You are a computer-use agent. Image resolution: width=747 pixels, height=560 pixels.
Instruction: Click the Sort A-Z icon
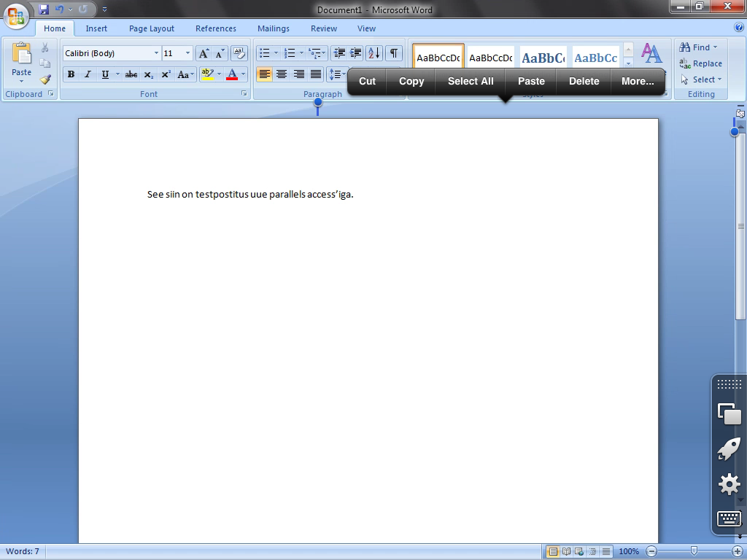click(374, 53)
